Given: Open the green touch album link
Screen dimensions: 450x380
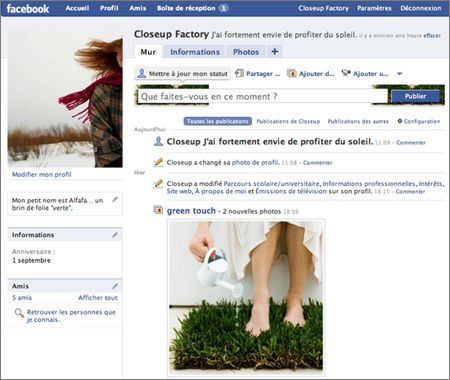Looking at the screenshot, I should click(191, 211).
